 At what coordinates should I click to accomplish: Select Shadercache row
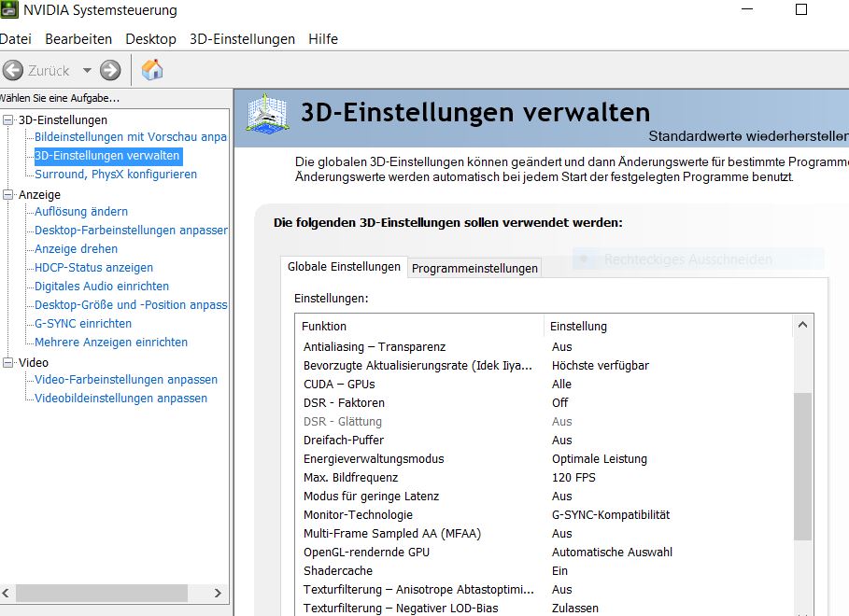pos(545,571)
